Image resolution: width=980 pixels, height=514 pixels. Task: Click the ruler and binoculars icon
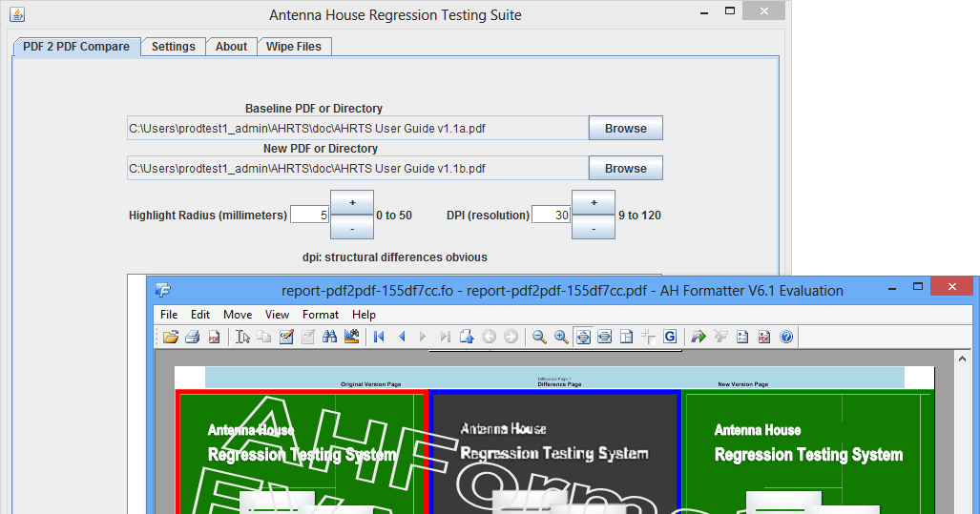click(351, 338)
